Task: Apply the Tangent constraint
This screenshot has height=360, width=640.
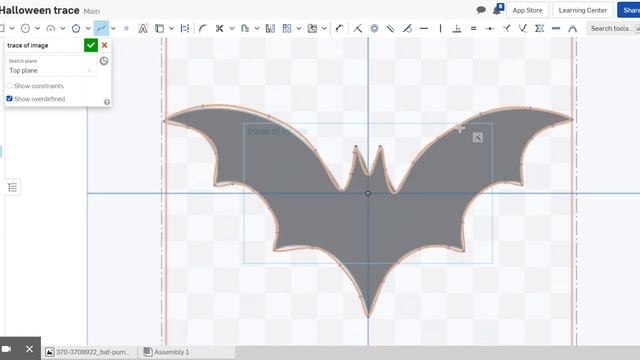Action: [x=407, y=28]
